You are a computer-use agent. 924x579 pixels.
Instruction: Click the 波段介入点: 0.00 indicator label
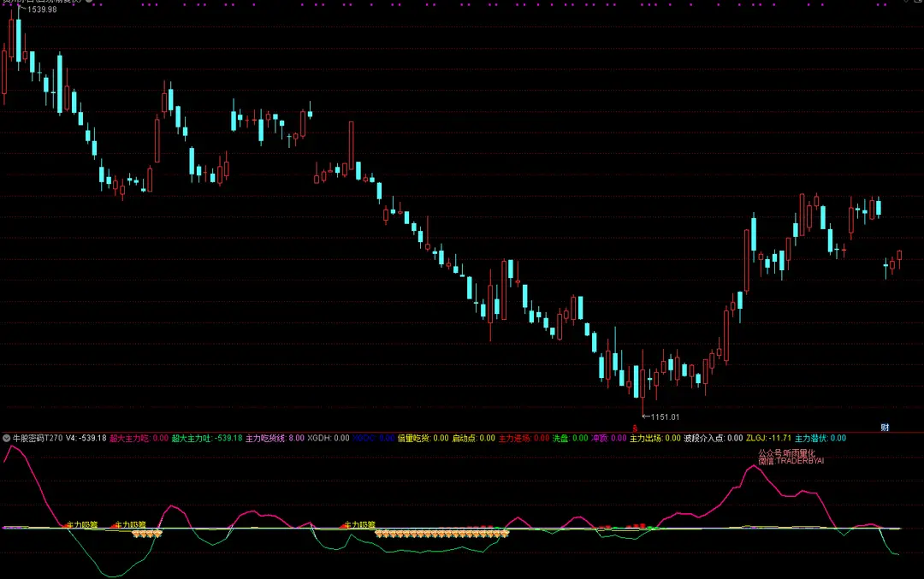click(x=713, y=438)
